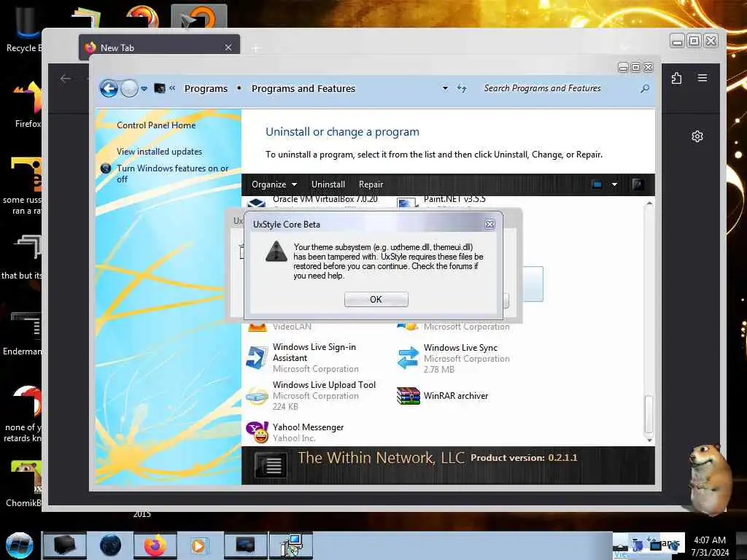The height and width of the screenshot is (560, 747).
Task: Go back using the Control Panel back arrow
Action: click(x=109, y=88)
